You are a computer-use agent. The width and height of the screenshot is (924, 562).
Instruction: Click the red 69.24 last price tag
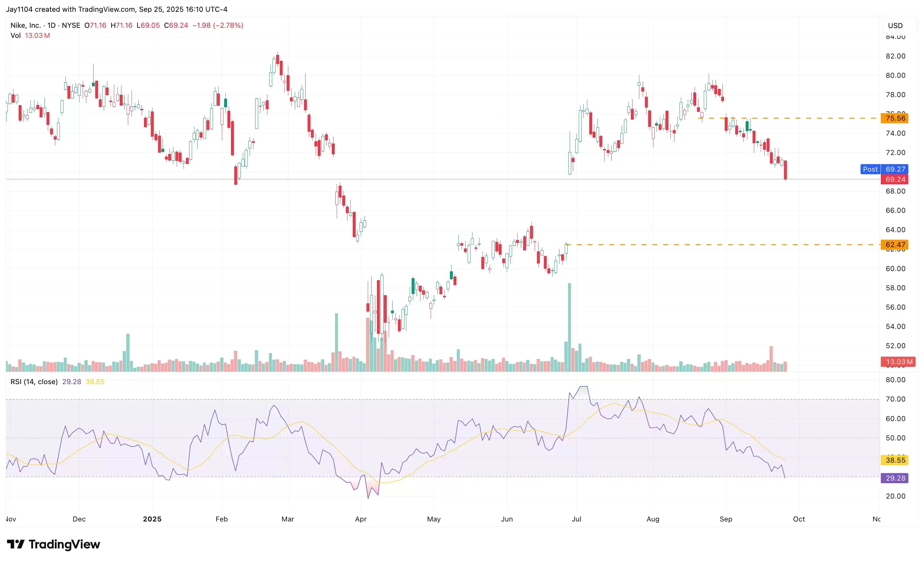pyautogui.click(x=895, y=179)
